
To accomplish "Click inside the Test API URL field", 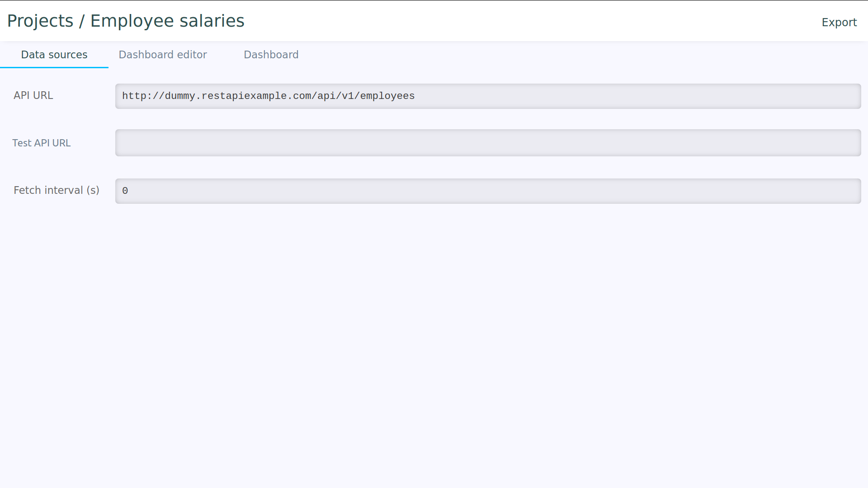I will [x=488, y=143].
